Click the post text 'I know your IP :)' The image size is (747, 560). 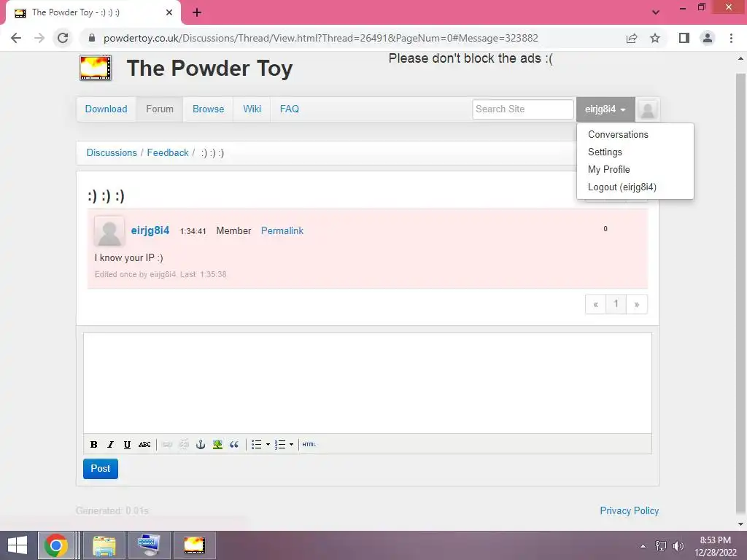pos(128,257)
